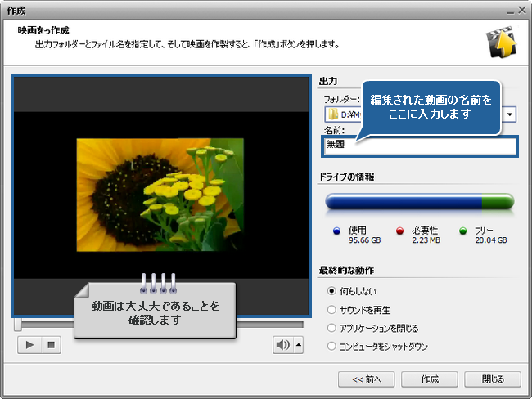Click the drive usage bar
This screenshot has width=532, height=399.
tap(420, 201)
